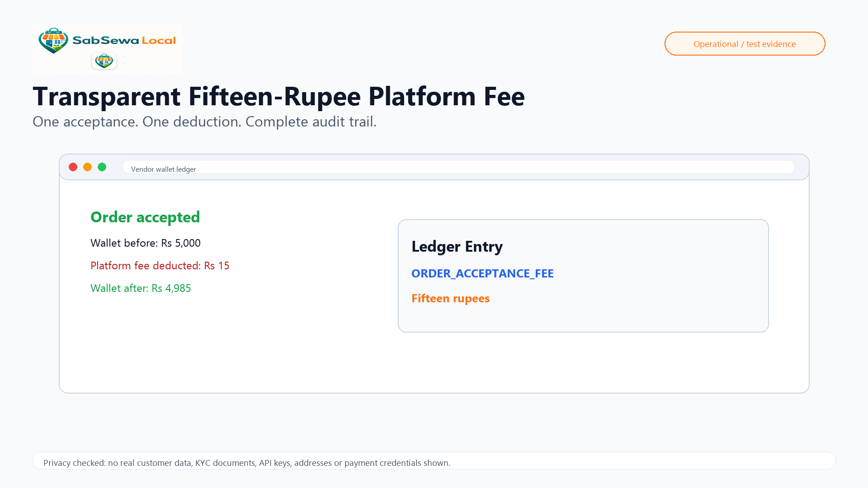Click the green window dot
The image size is (868, 488).
pos(102,167)
